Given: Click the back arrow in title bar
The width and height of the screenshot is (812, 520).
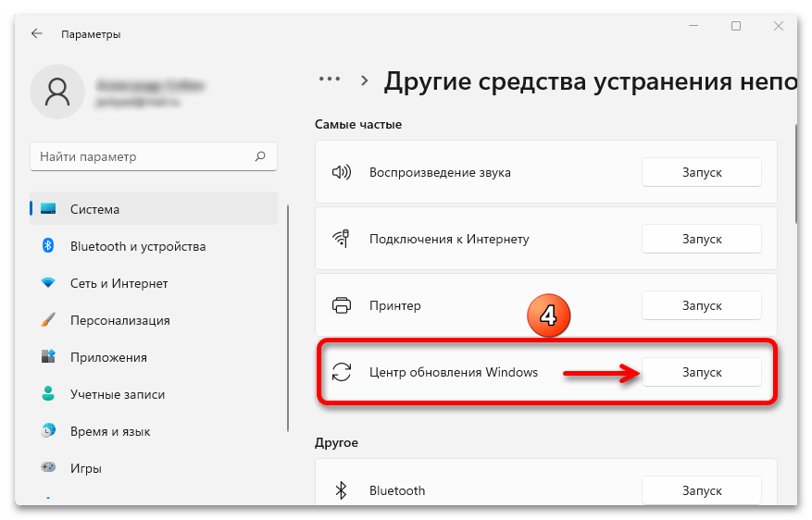Looking at the screenshot, I should pyautogui.click(x=37, y=33).
